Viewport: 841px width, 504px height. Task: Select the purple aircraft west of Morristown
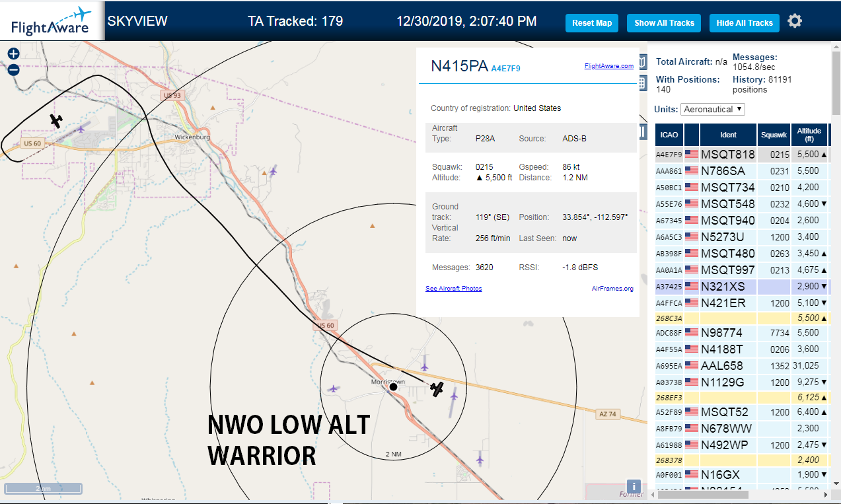point(334,388)
